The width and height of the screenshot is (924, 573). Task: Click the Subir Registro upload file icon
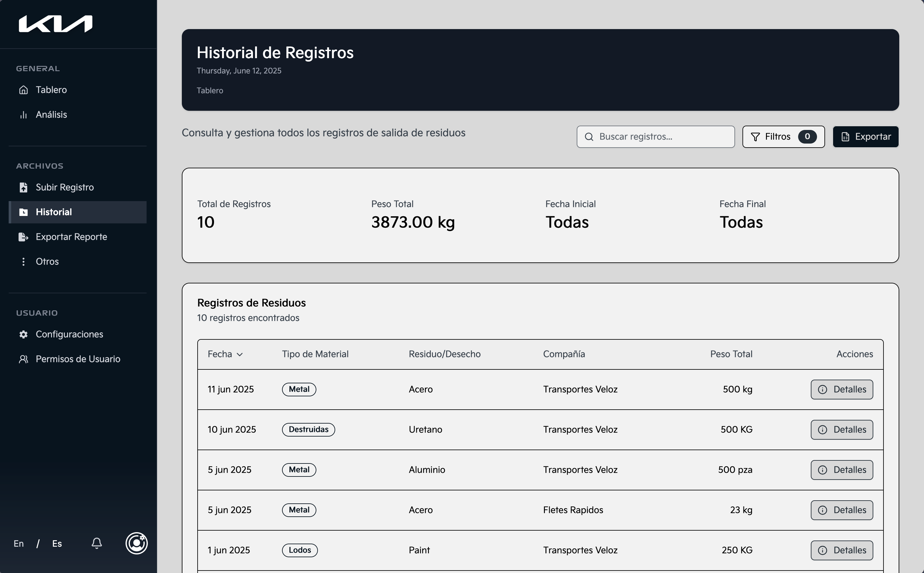pos(24,187)
